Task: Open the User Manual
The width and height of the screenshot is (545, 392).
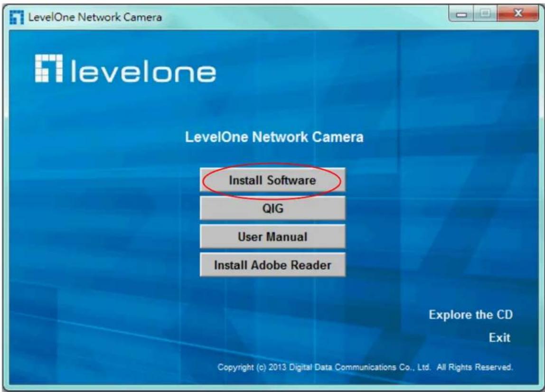Action: (x=272, y=237)
